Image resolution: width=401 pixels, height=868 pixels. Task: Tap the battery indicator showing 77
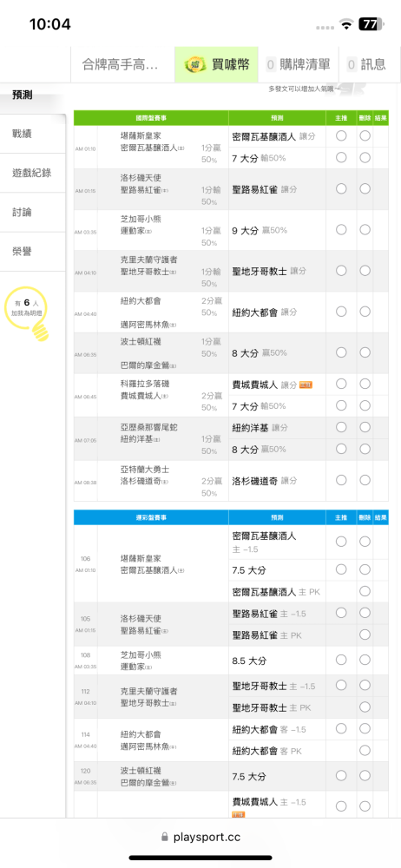click(x=371, y=24)
